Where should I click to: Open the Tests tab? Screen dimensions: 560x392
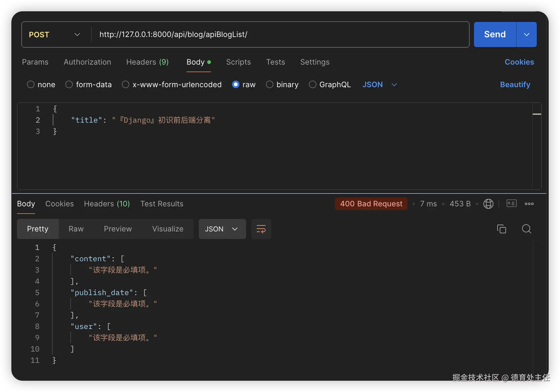(276, 62)
